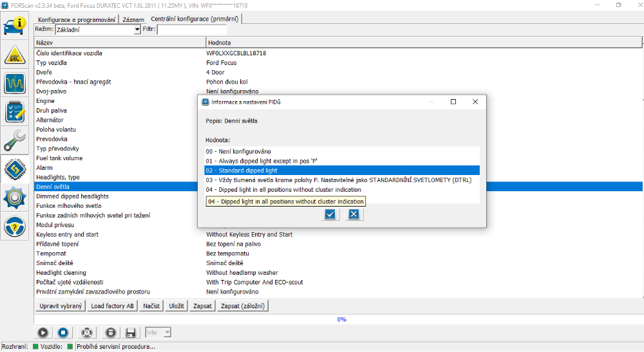The height and width of the screenshot is (352, 644).
Task: Open the settings gear section
Action: click(x=14, y=197)
